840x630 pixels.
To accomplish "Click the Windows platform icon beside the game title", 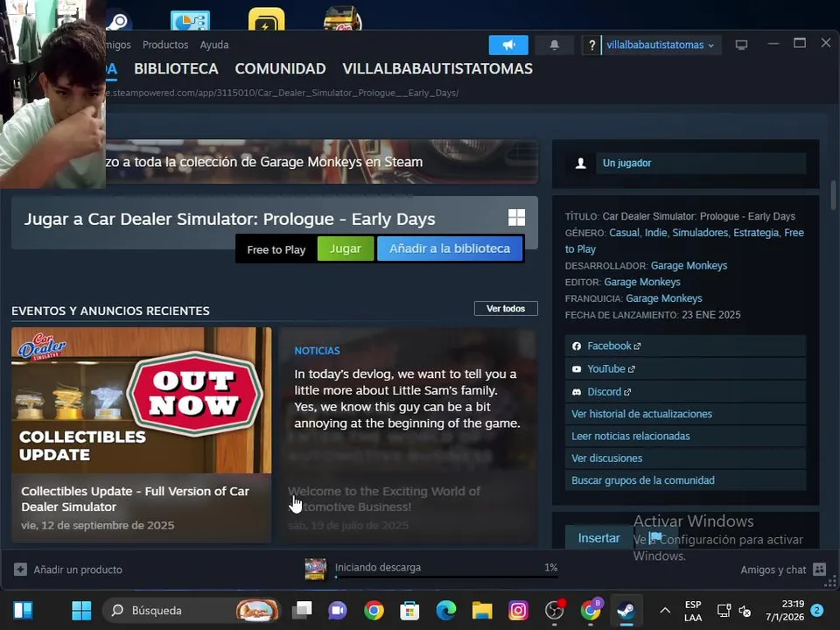I will point(516,218).
